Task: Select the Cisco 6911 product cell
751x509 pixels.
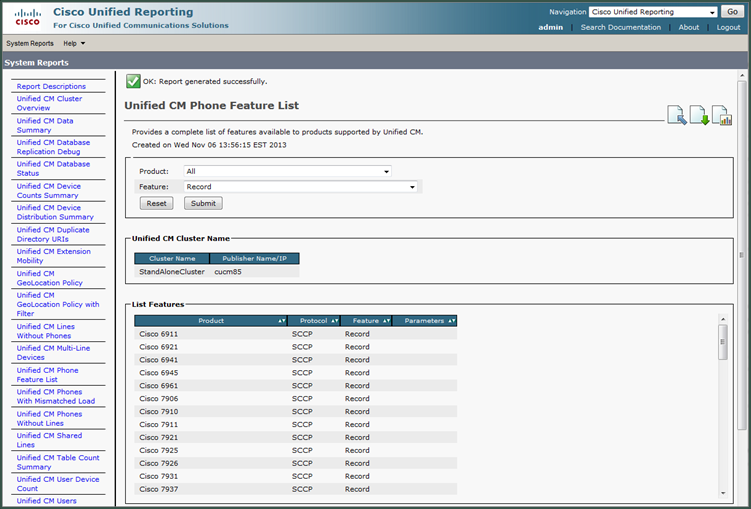Action: point(211,334)
